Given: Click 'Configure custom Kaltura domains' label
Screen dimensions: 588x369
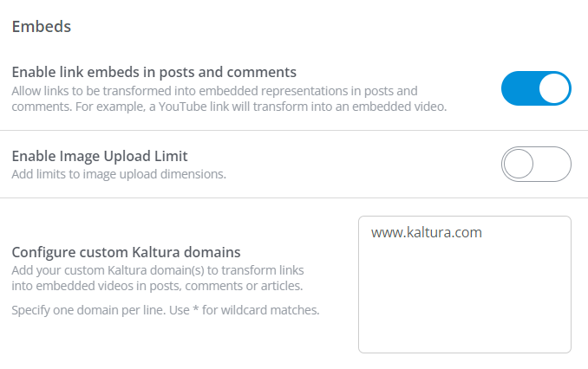Looking at the screenshot, I should pos(126,252).
